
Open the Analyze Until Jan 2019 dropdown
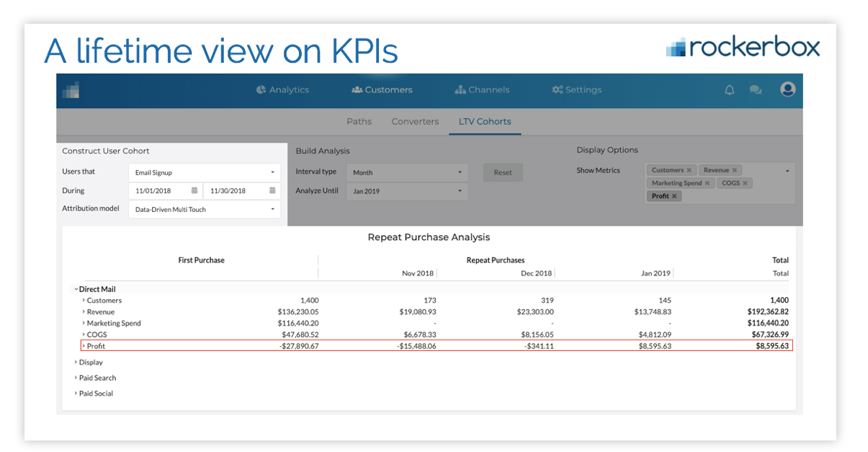(406, 192)
